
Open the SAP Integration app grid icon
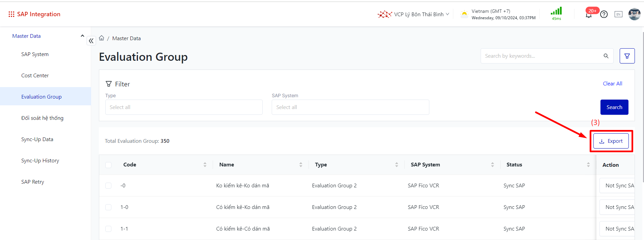(11, 14)
